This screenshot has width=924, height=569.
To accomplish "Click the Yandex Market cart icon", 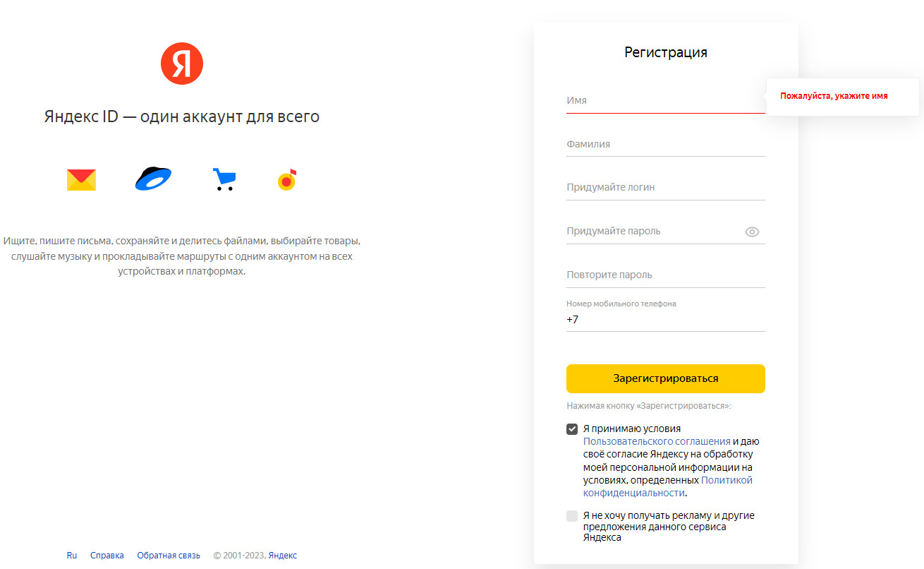I will point(224,180).
